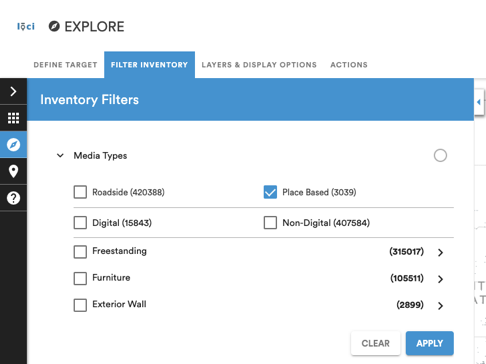Expand the sidebar with the arrow icon
This screenshot has height=364, width=486.
coord(13,91)
